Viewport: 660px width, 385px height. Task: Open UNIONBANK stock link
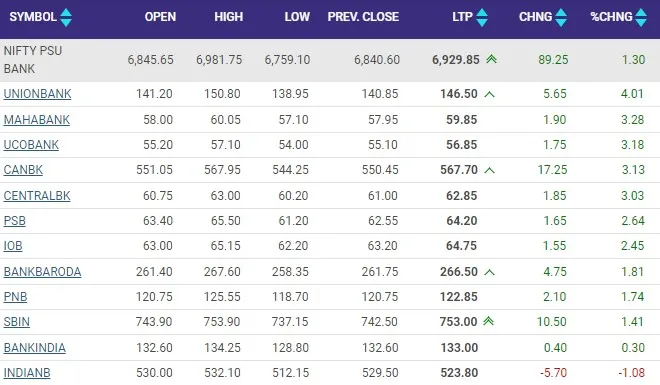point(37,94)
